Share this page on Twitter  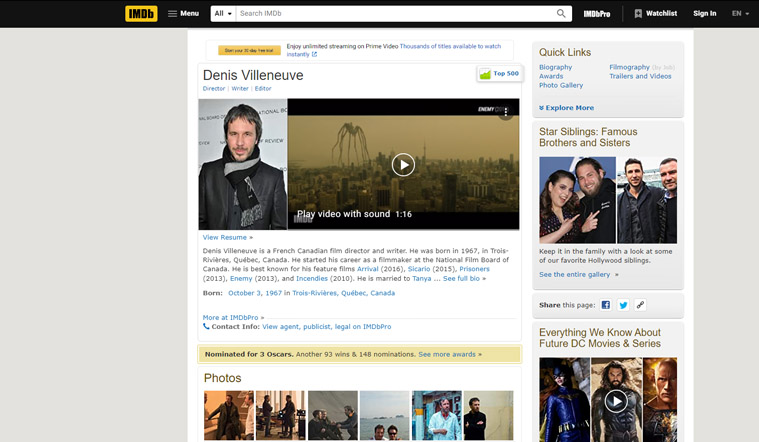(623, 305)
